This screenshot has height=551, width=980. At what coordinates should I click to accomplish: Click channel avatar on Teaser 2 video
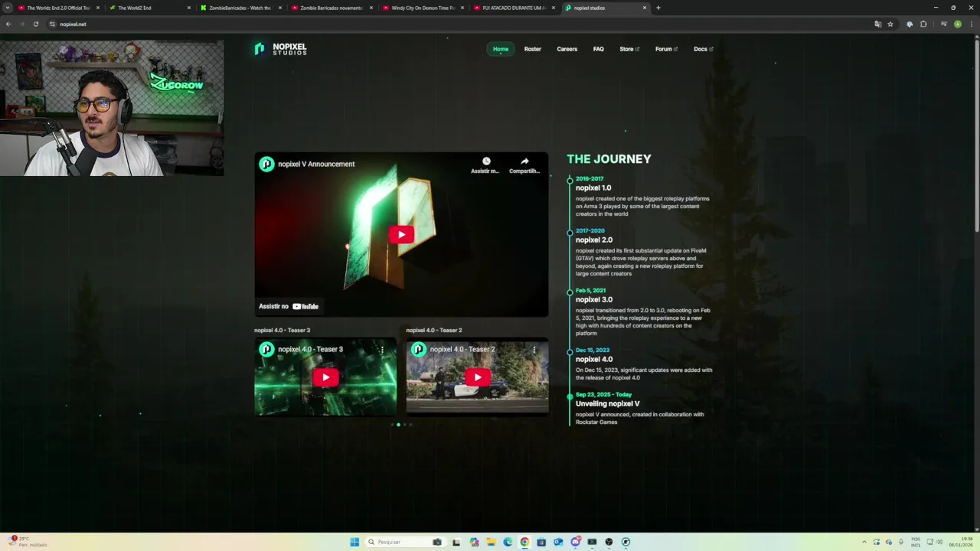[x=418, y=350]
